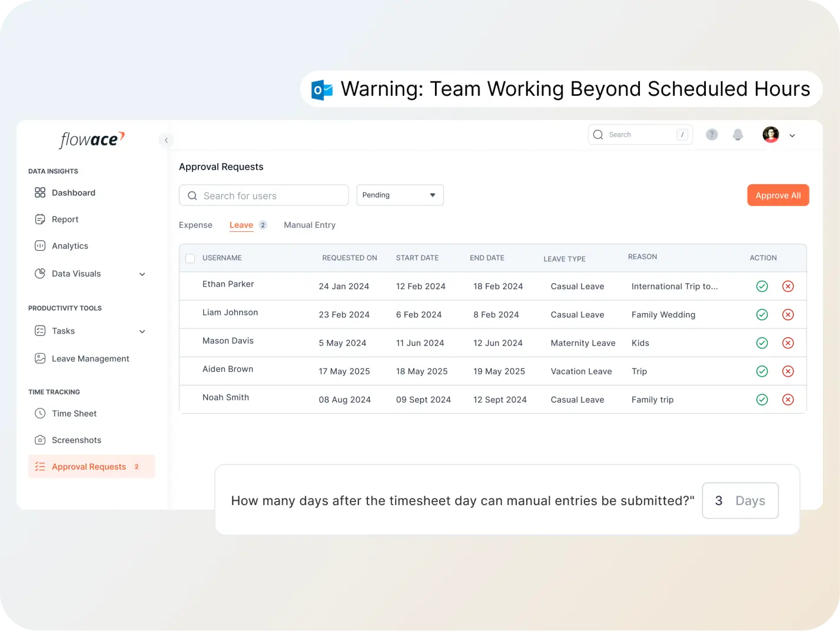840x631 pixels.
Task: Click the help question mark icon
Action: (712, 135)
